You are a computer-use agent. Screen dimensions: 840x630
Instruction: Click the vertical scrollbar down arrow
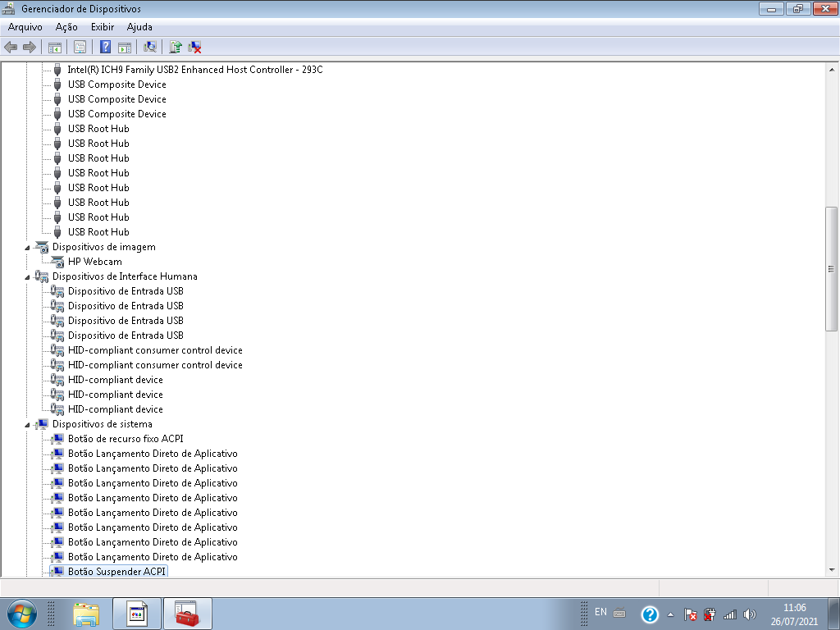coord(832,570)
